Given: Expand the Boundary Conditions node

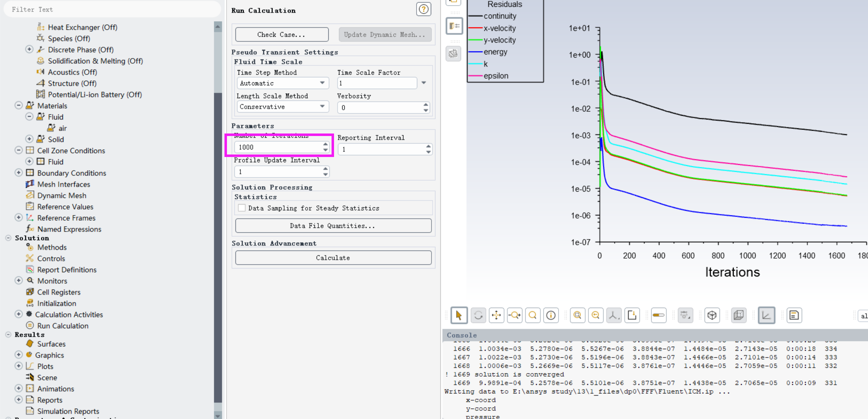Looking at the screenshot, I should [18, 173].
